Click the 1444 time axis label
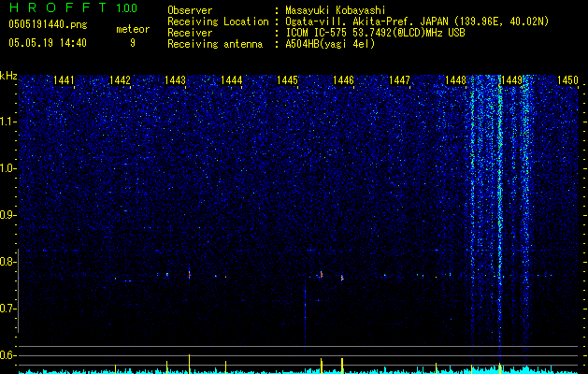This screenshot has width=588, height=374. click(x=232, y=79)
